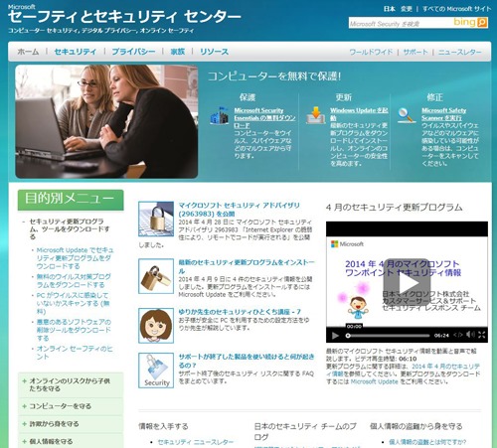Viewport: 497px width, 448px height.
Task: Open Microsoft Update でセキュリティ更新プログラムをダウンロードする link
Action: (75, 258)
